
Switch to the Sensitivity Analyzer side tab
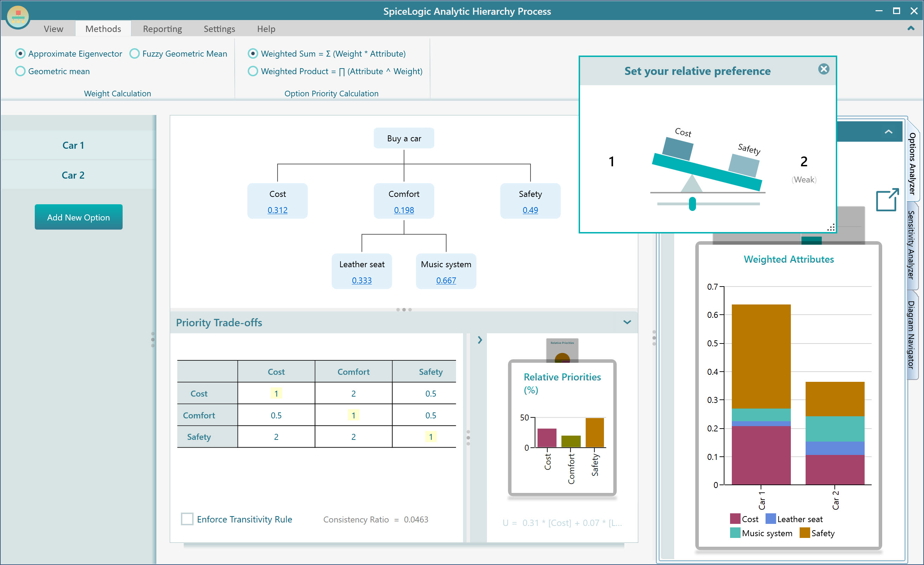click(912, 245)
